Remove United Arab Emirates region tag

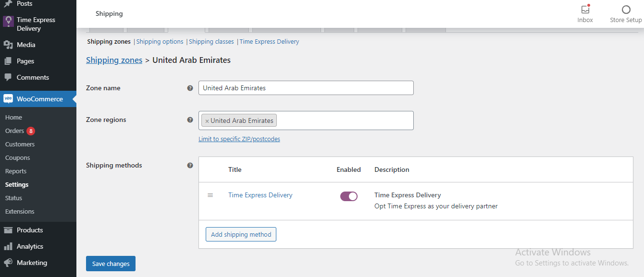point(207,121)
